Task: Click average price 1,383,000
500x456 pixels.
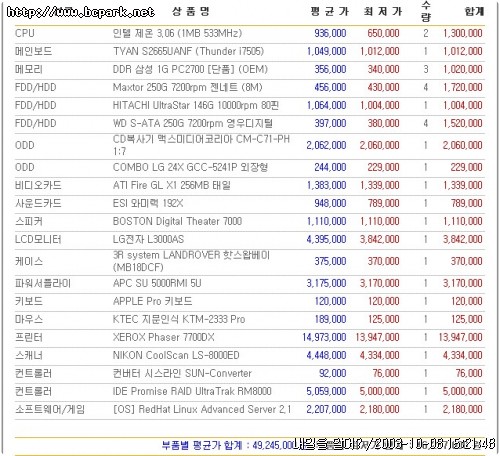Action: tap(326, 185)
